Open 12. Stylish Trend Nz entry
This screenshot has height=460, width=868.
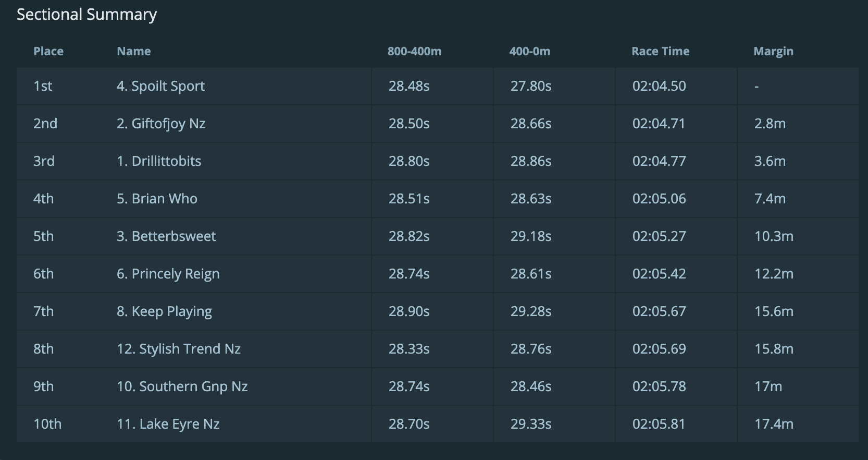click(x=179, y=349)
